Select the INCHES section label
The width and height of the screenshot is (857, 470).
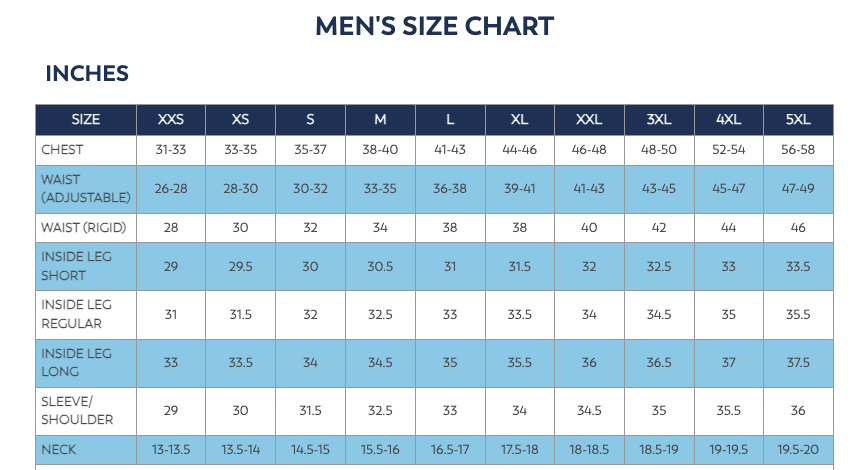(87, 74)
